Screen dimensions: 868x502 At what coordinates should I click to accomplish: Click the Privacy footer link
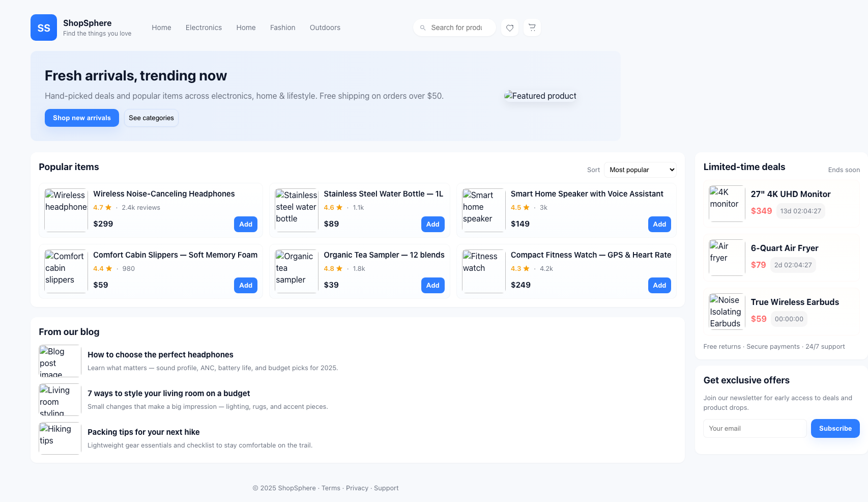pyautogui.click(x=357, y=488)
